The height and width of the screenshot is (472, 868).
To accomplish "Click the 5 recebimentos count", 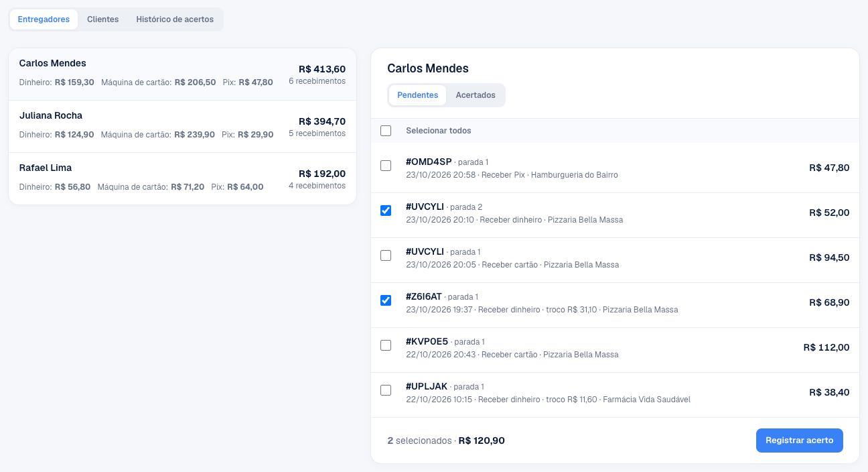I will tap(317, 133).
